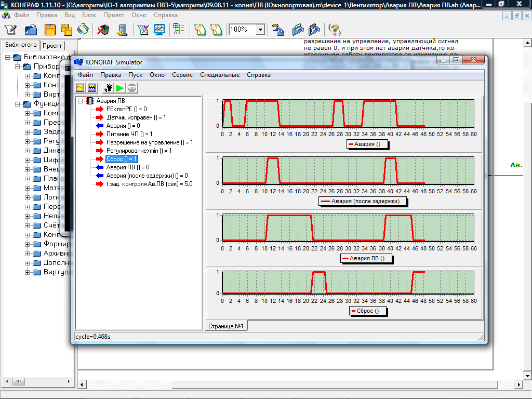Open the Блок menu in the main window

tap(89, 15)
